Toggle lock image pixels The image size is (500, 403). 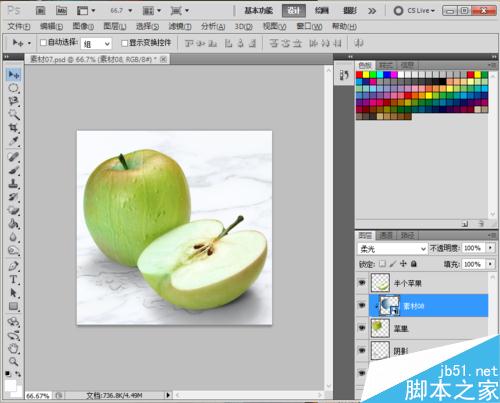pyautogui.click(x=393, y=264)
